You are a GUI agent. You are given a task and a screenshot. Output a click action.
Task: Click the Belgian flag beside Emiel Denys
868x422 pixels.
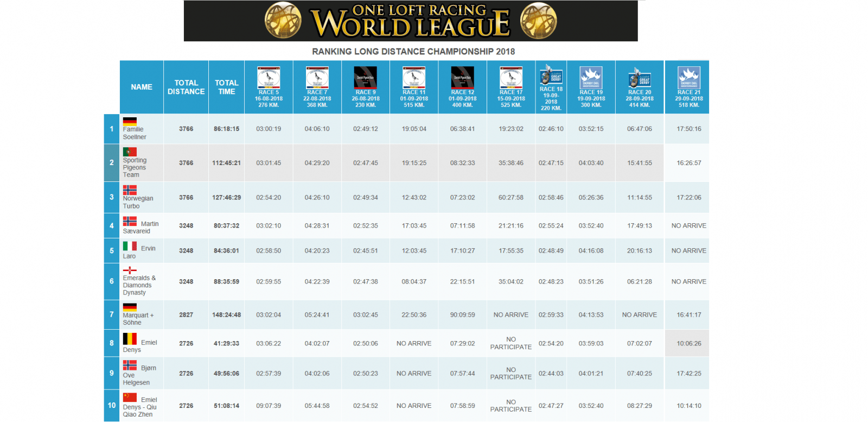[130, 339]
